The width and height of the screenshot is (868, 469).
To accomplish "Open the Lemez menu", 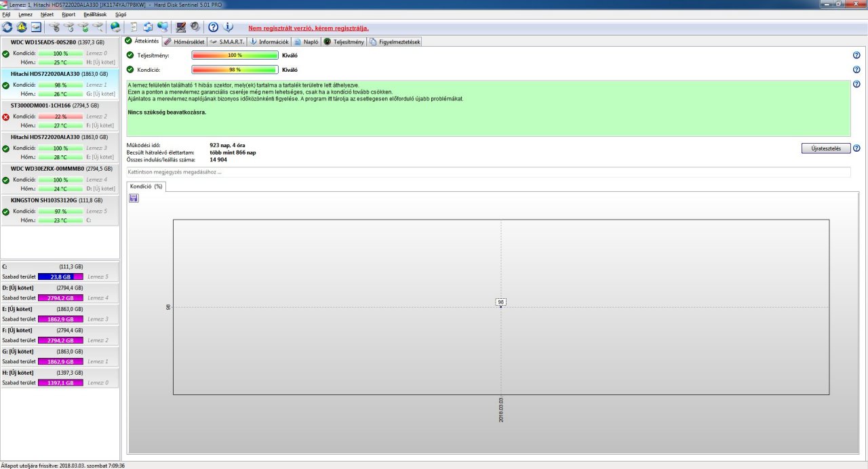I will click(25, 14).
